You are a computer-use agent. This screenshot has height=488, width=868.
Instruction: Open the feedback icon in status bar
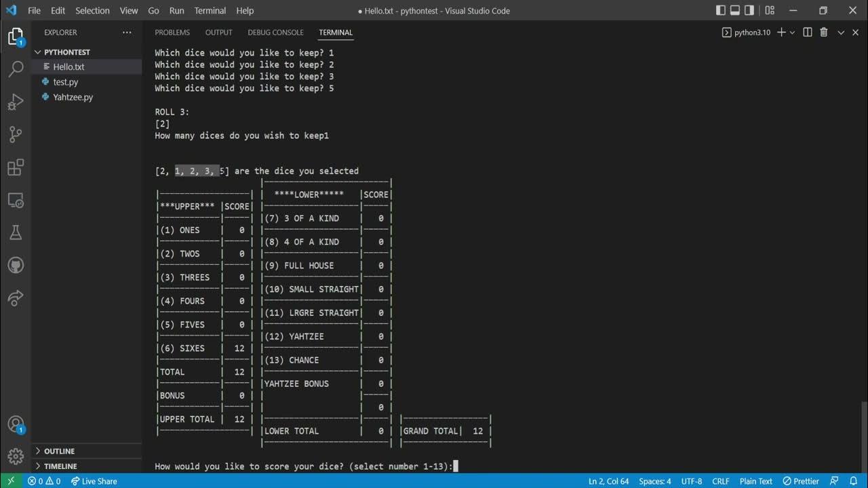pos(834,481)
